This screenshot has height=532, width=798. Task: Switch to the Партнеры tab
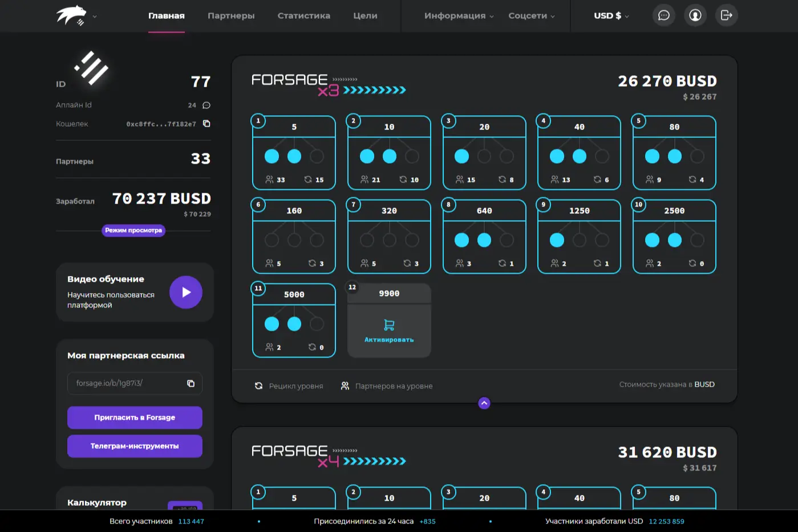coord(231,16)
